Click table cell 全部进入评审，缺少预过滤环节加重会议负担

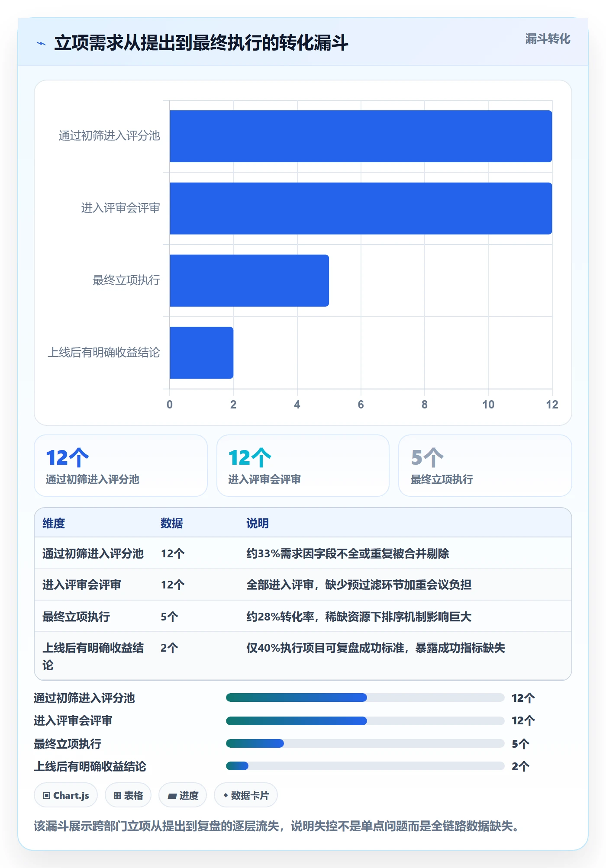359,585
